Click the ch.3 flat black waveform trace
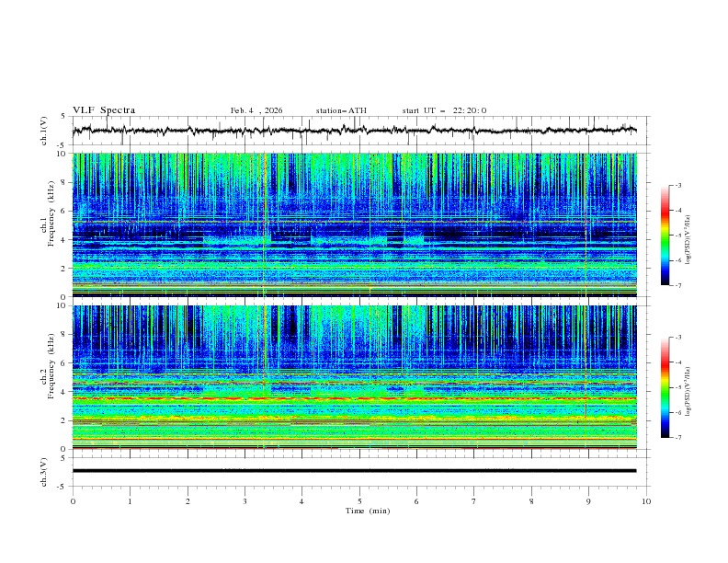The width and height of the screenshot is (728, 563). [x=354, y=471]
